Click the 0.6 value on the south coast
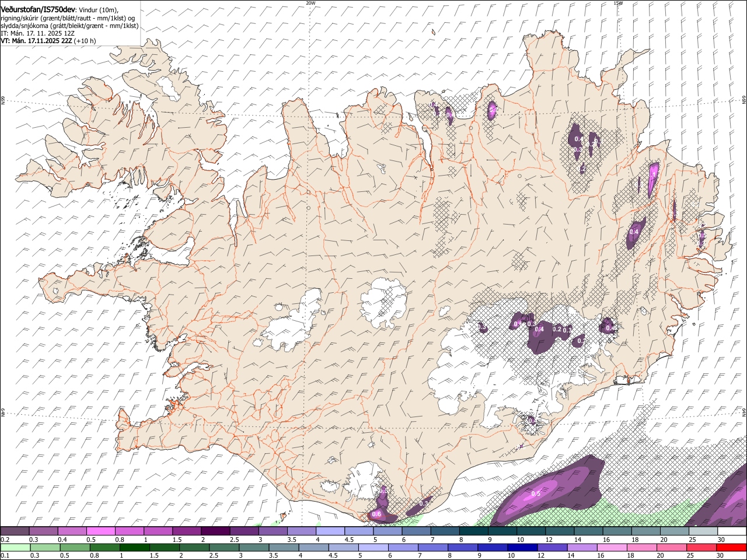Viewport: 747px width, 560px height. click(x=376, y=514)
